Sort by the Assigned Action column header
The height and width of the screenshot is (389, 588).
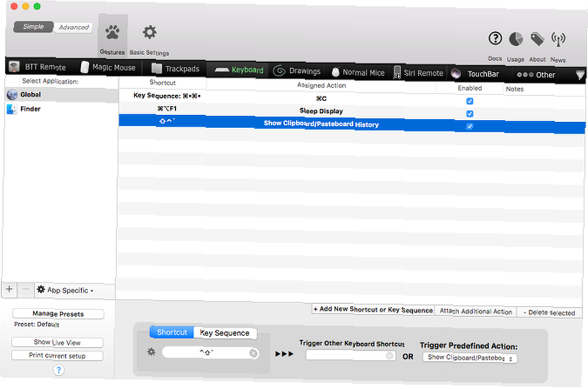[x=322, y=85]
